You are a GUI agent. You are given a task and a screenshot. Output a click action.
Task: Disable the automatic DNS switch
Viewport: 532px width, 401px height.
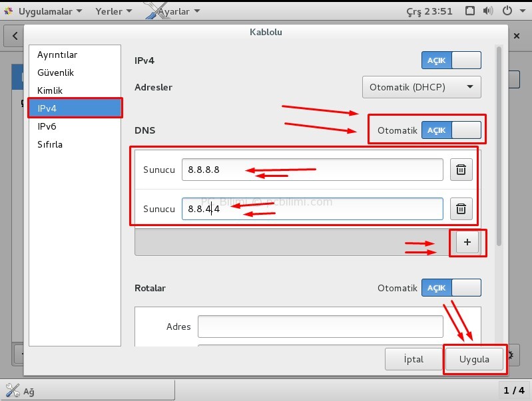click(x=451, y=130)
